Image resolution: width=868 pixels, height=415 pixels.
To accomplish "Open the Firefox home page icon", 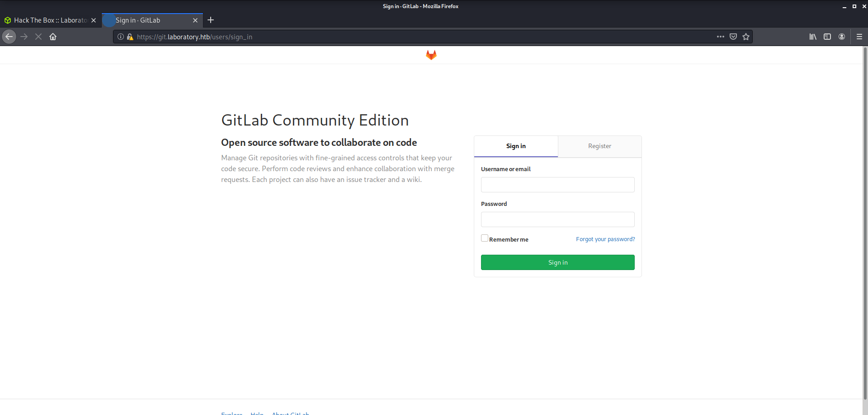I will click(53, 37).
